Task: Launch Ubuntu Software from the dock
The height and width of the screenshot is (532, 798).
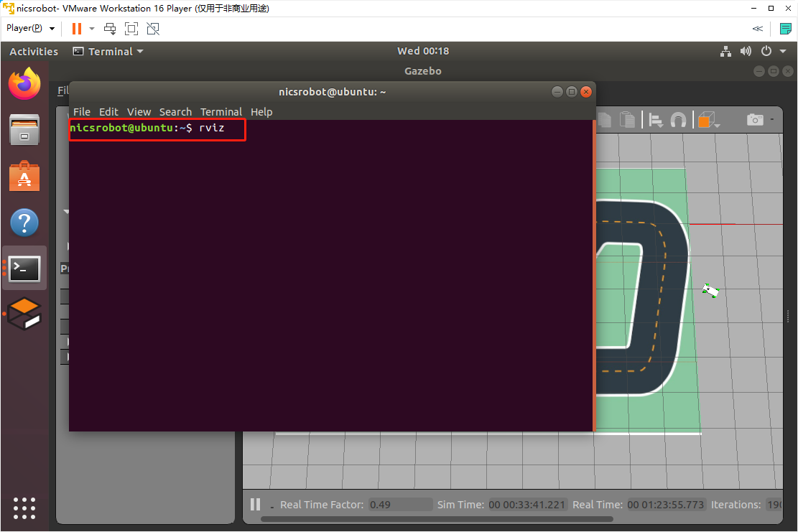Action: coord(24,176)
